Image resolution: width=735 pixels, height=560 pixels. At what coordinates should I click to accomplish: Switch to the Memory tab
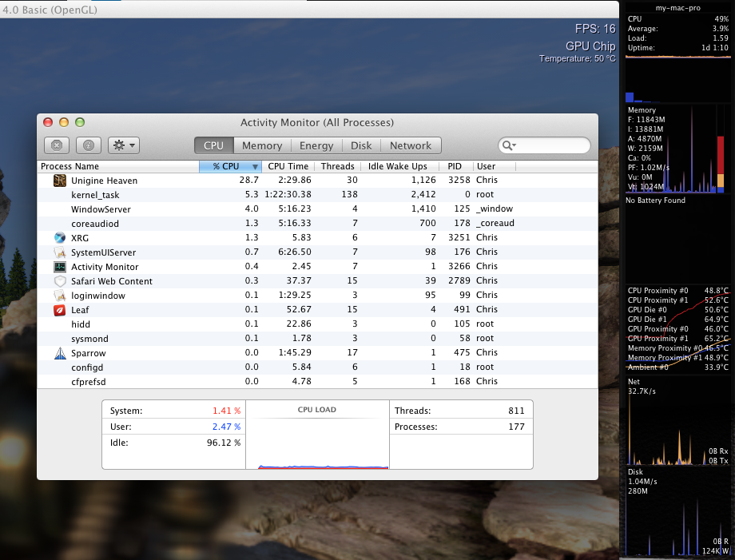262,145
